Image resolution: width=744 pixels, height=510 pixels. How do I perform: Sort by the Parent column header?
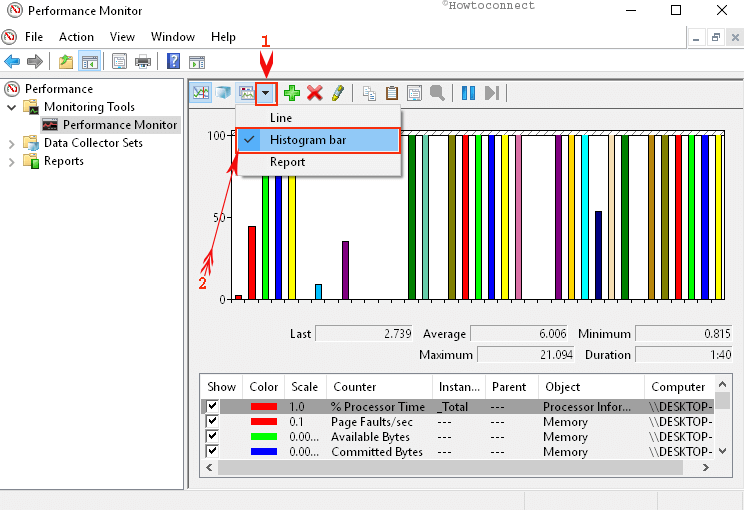(x=512, y=387)
